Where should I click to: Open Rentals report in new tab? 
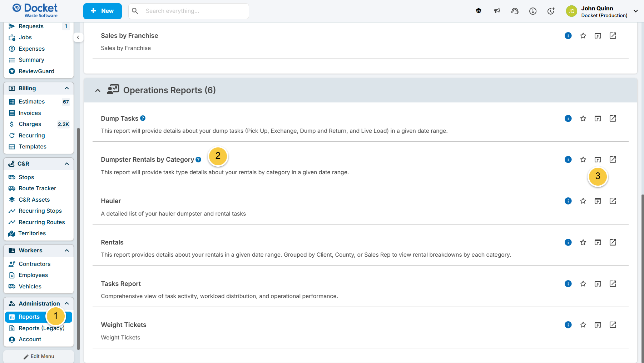(x=598, y=242)
